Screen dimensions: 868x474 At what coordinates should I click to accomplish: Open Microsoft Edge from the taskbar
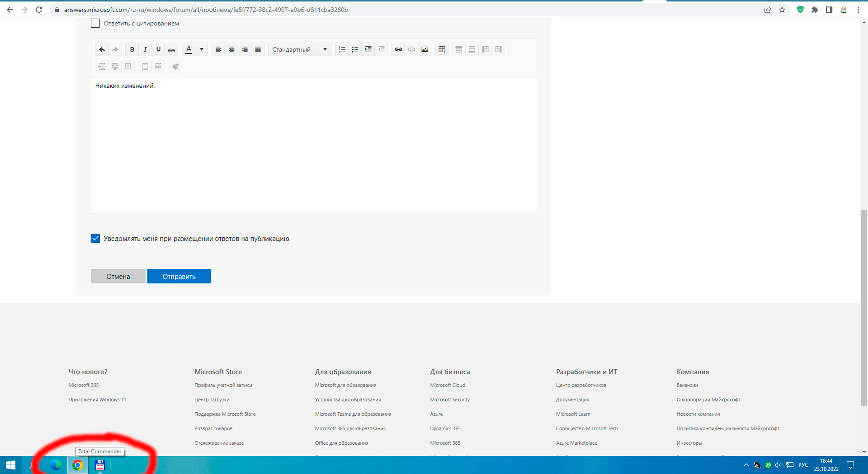click(x=56, y=465)
